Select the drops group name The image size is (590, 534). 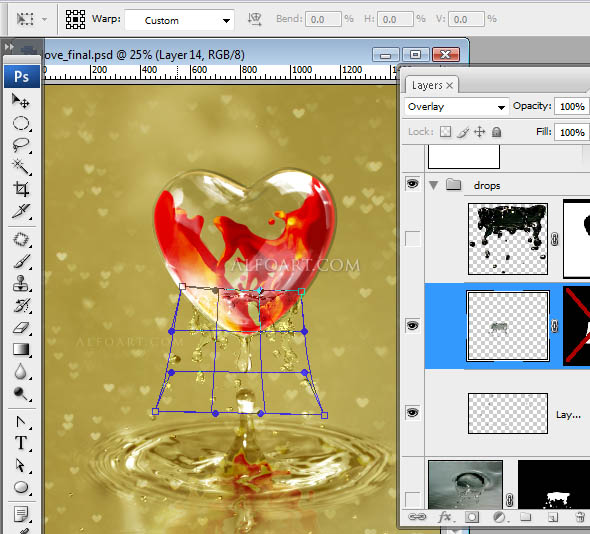click(487, 185)
